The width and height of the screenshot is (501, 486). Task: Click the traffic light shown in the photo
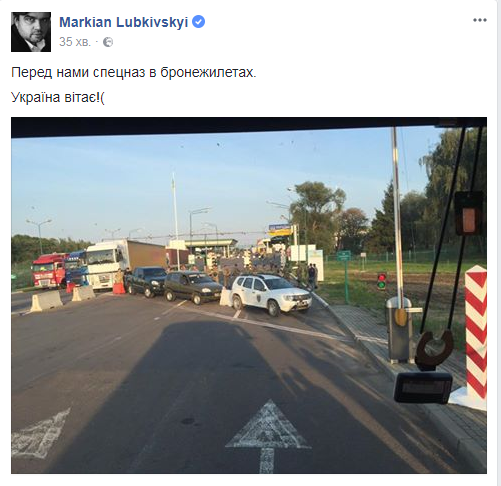click(x=382, y=281)
